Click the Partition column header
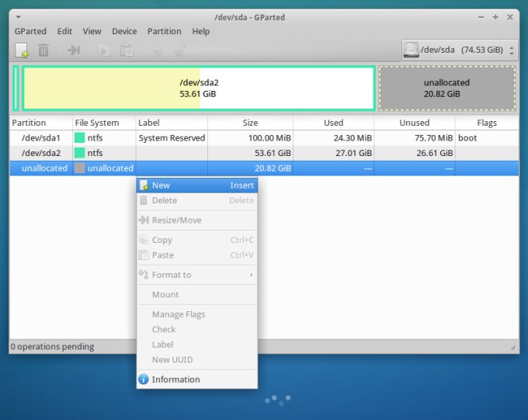Viewport: 528px width, 420px height. (40, 123)
